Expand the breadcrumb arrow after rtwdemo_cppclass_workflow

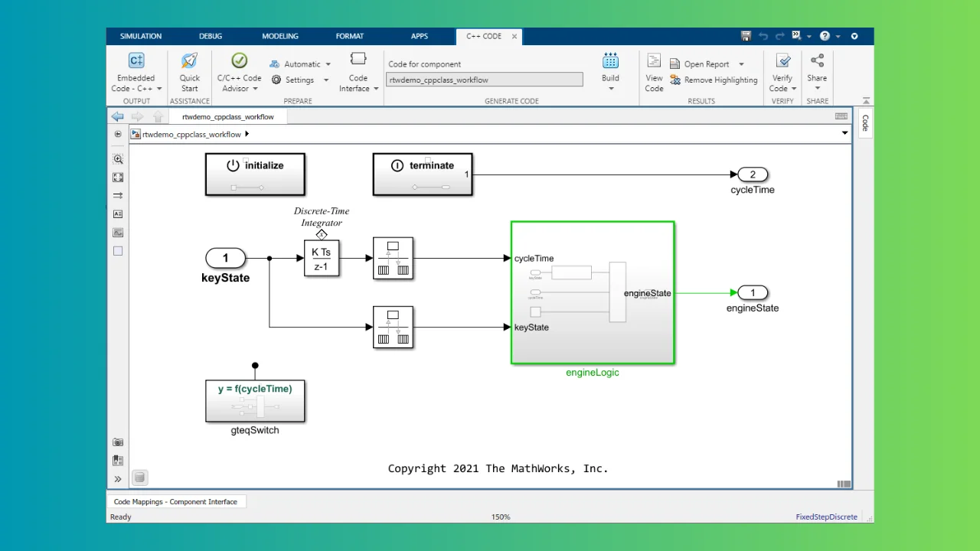click(x=247, y=134)
